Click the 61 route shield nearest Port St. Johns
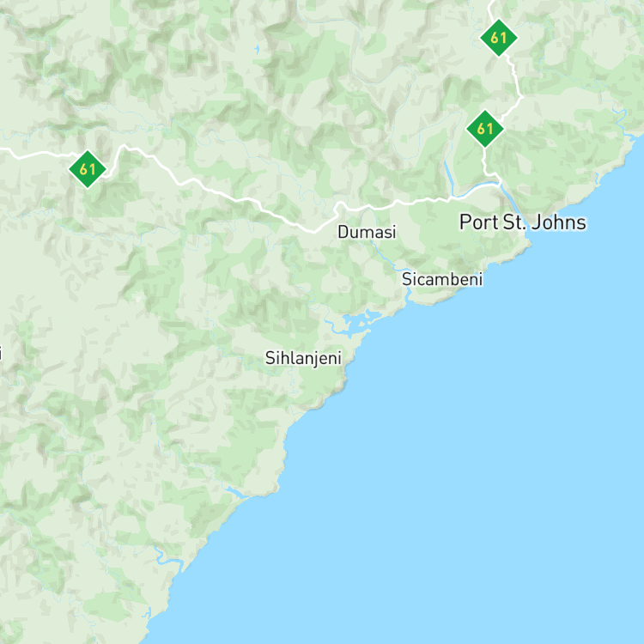 tap(485, 129)
